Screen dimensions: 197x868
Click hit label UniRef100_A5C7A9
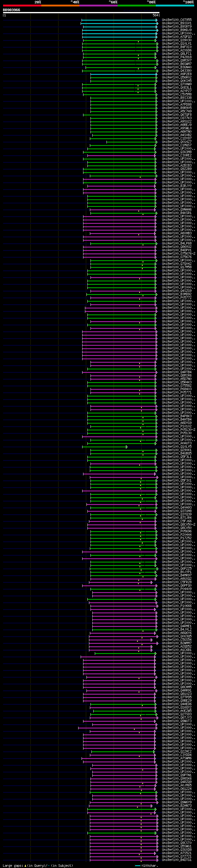click(x=177, y=111)
